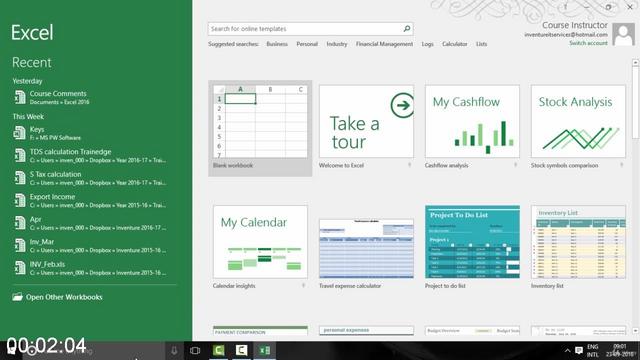The image size is (640, 360).
Task: Click the Switch account link
Action: (588, 43)
